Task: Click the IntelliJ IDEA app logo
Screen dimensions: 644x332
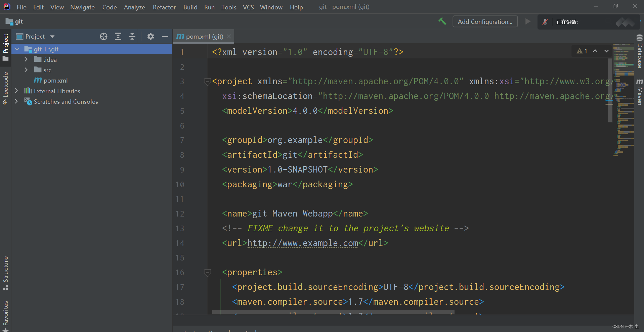Action: pos(7,6)
